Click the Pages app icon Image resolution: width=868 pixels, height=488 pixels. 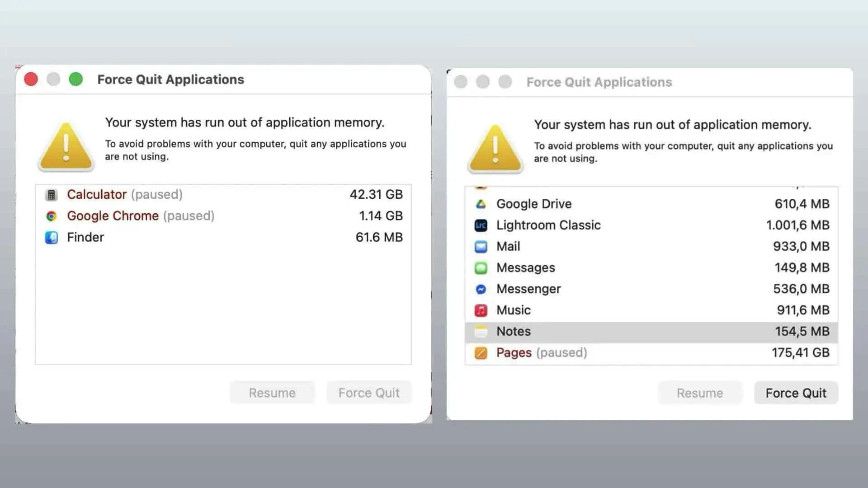[481, 353]
